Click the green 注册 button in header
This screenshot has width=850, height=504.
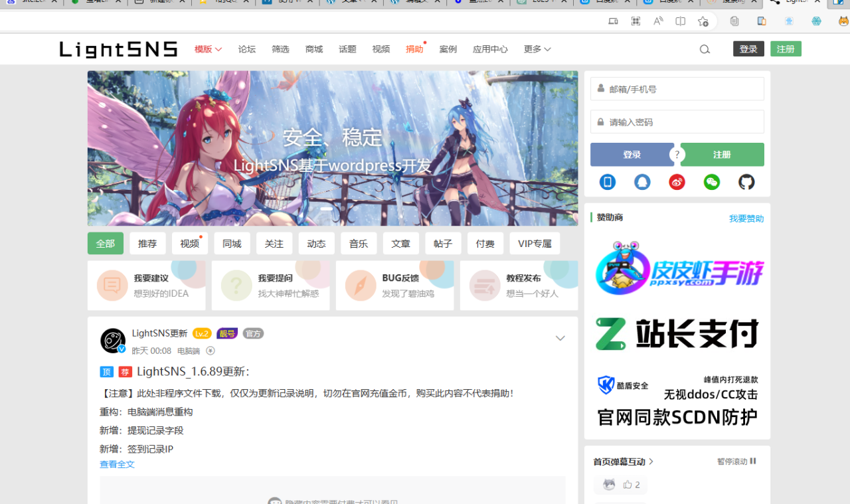click(x=786, y=49)
